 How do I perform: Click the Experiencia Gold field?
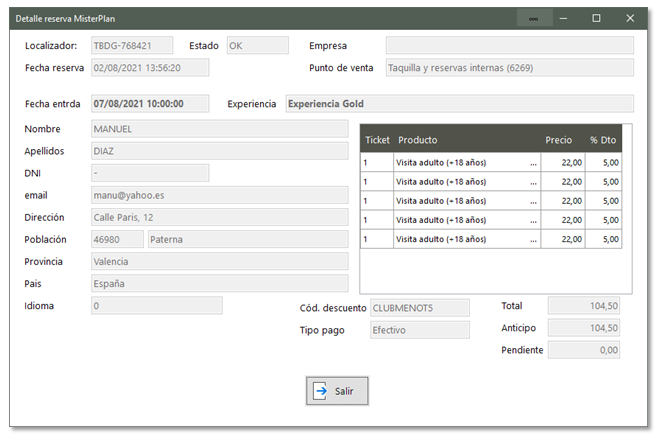coord(460,104)
